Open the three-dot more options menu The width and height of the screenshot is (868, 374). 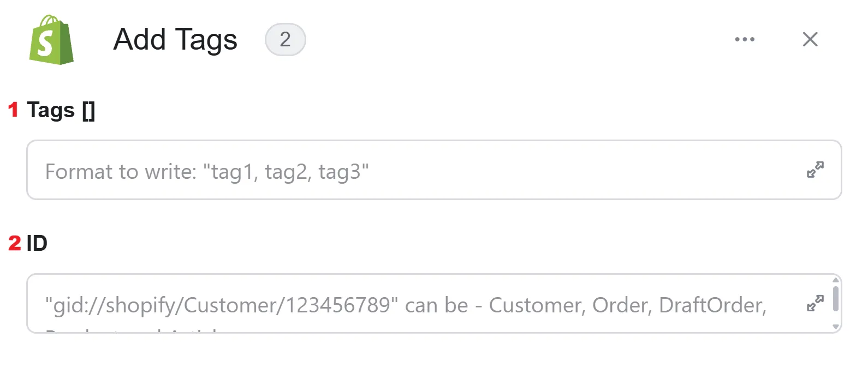coord(745,39)
